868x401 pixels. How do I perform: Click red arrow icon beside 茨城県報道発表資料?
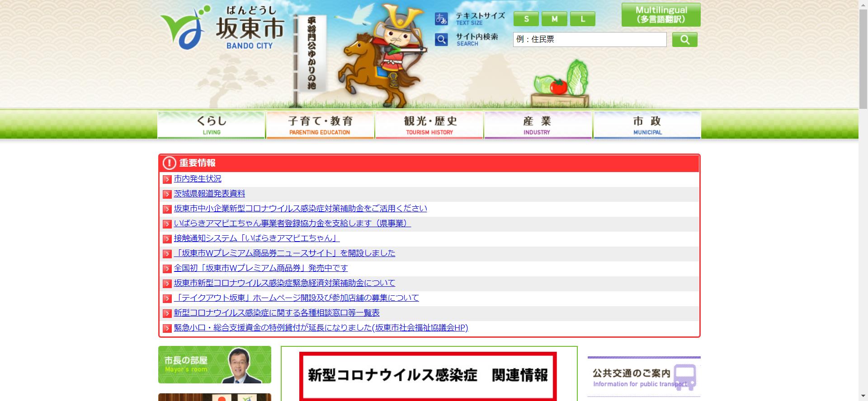(x=167, y=195)
